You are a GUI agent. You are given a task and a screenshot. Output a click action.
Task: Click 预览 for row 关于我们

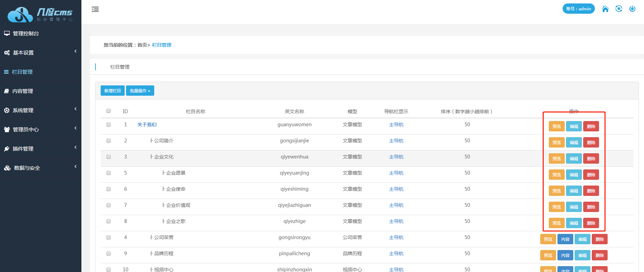coord(556,126)
